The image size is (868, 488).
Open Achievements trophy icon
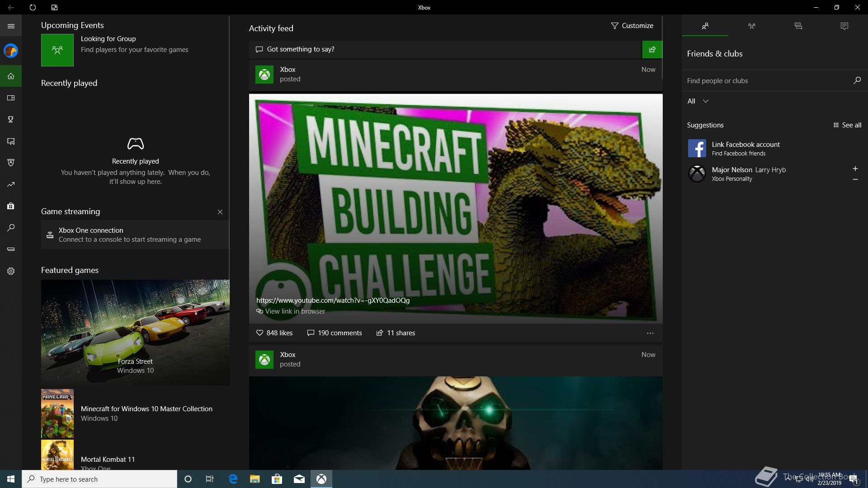[11, 119]
